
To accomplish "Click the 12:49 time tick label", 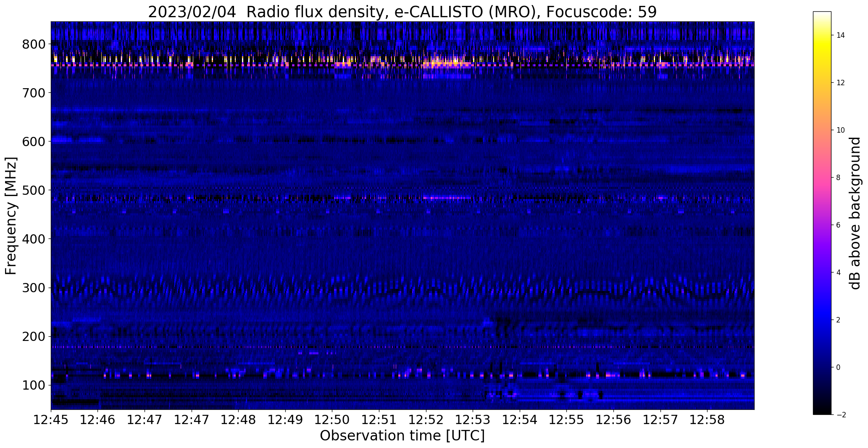I will click(x=285, y=420).
